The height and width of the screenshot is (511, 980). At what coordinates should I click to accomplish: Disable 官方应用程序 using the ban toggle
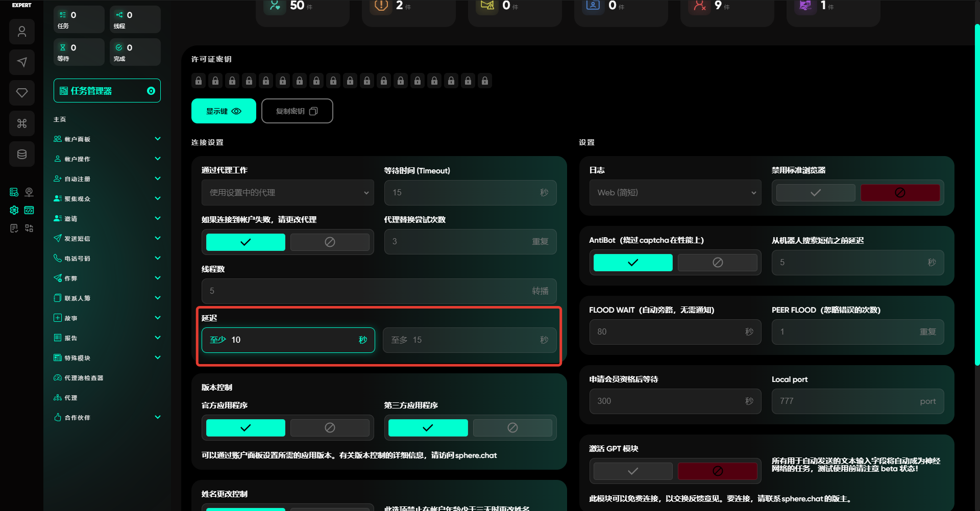(x=330, y=428)
